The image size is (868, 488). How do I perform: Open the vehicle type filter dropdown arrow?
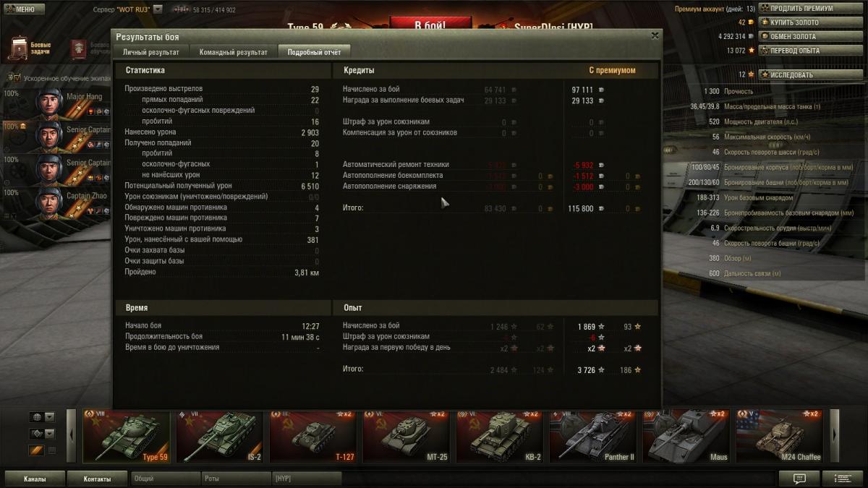[49, 434]
